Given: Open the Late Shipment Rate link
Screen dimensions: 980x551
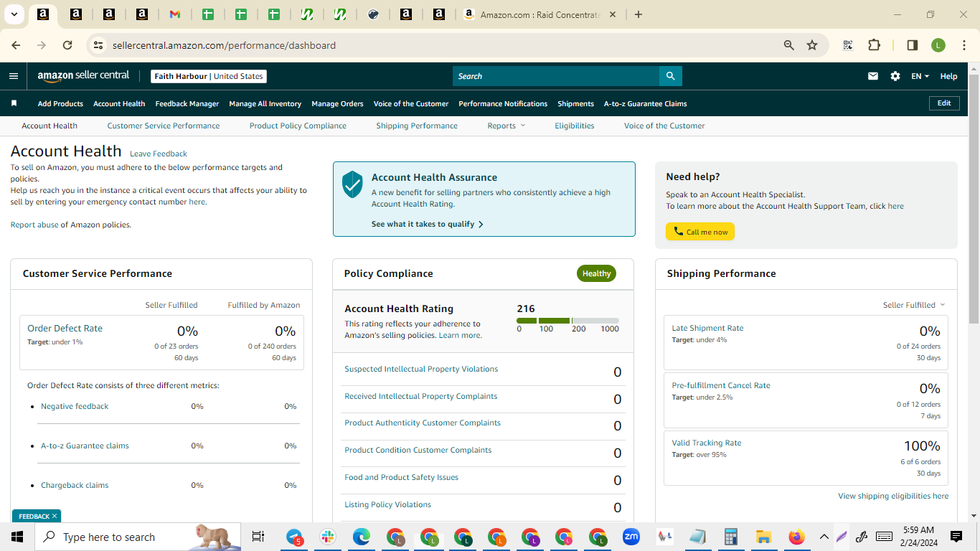Looking at the screenshot, I should pos(707,328).
